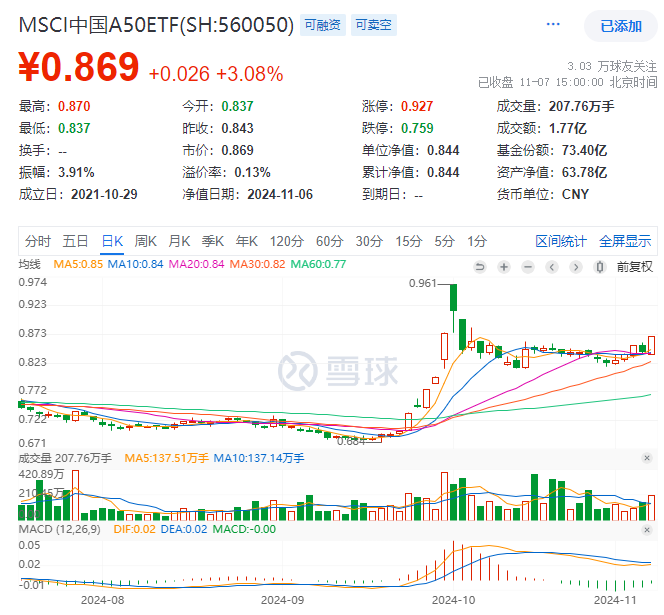
Task: Select the 日K tab
Action: [112, 241]
